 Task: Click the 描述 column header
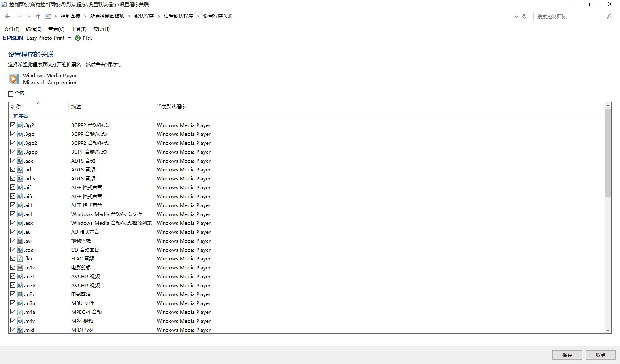click(111, 106)
